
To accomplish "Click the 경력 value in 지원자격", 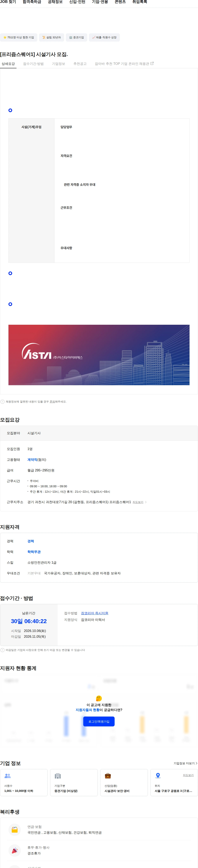I will (31, 541).
